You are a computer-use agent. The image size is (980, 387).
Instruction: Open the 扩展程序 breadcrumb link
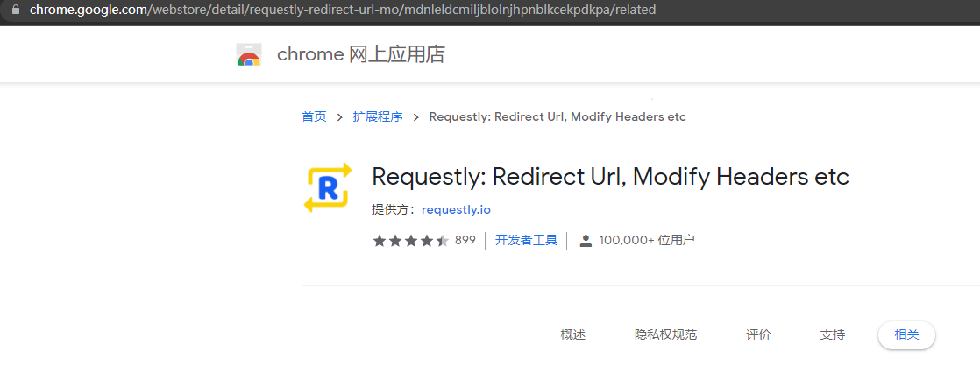pos(378,116)
